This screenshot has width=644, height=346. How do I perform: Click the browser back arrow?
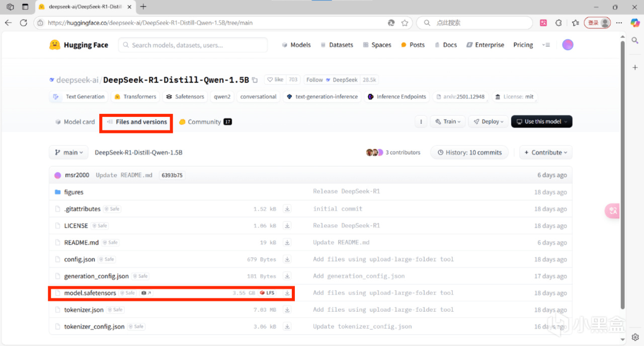[8, 23]
